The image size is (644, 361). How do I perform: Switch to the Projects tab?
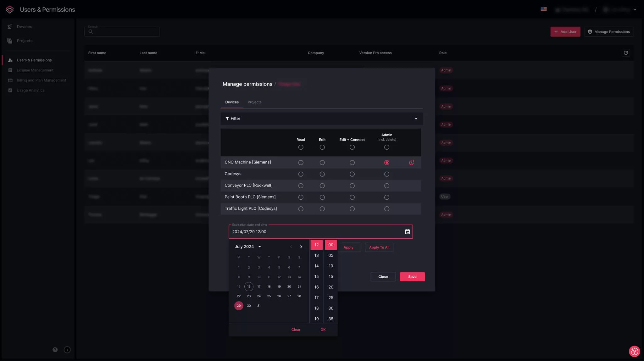254,102
